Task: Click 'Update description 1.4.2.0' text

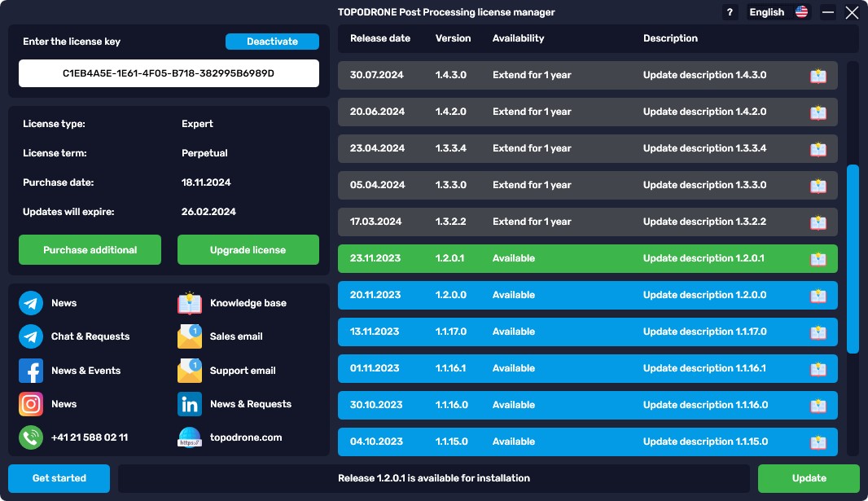Action: [x=704, y=112]
